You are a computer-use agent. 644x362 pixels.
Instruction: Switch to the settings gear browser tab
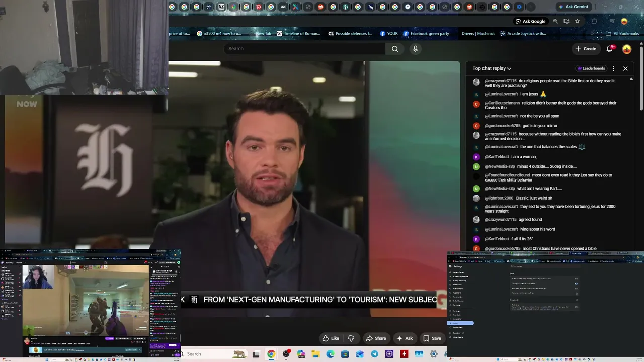[519, 7]
